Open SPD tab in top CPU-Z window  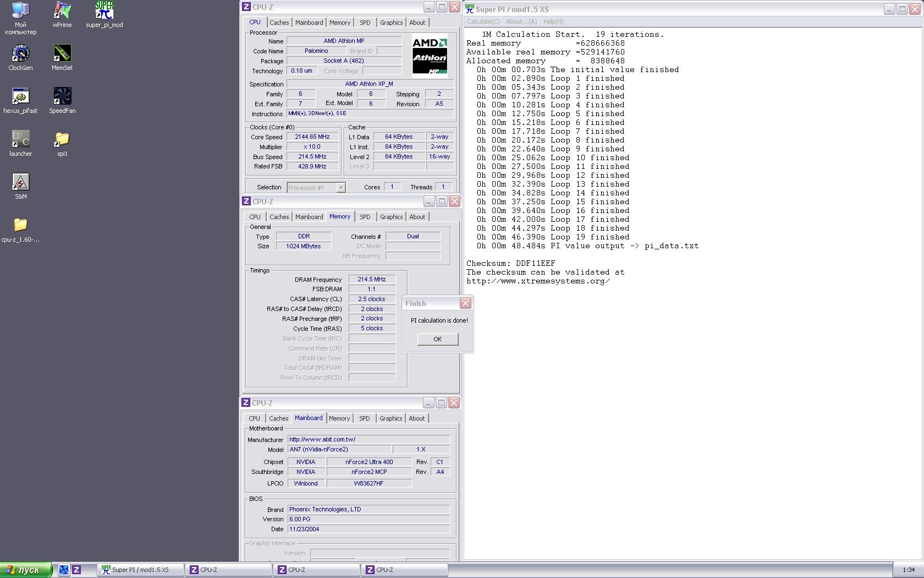tap(365, 23)
